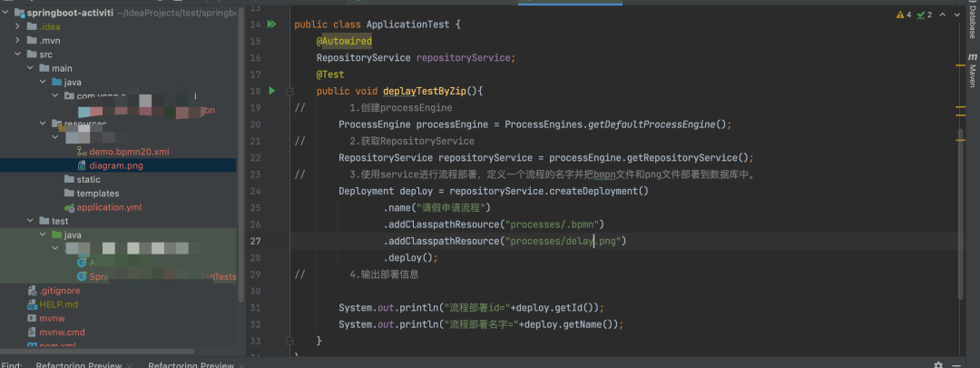The height and width of the screenshot is (368, 980).
Task: Click the diagram.png file icon
Action: (82, 166)
